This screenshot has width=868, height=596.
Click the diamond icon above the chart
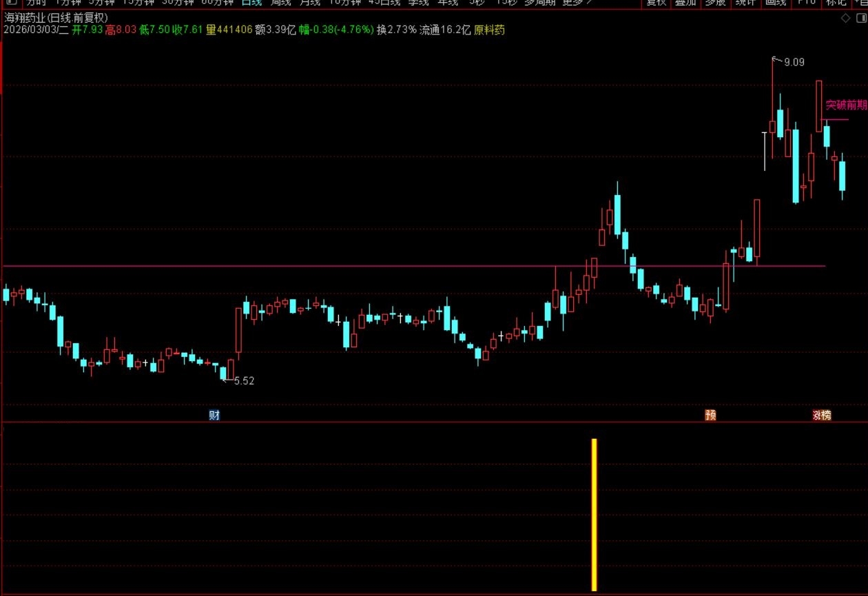pyautogui.click(x=846, y=18)
